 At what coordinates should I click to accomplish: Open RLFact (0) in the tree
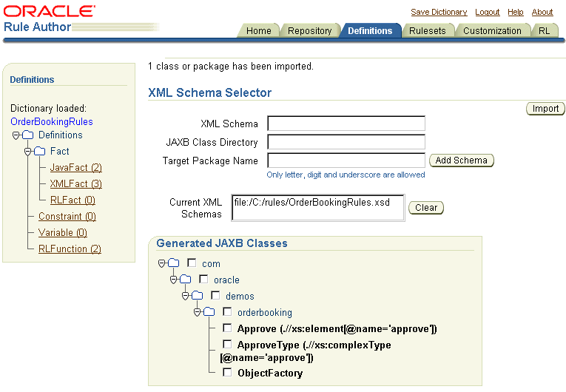(x=73, y=200)
